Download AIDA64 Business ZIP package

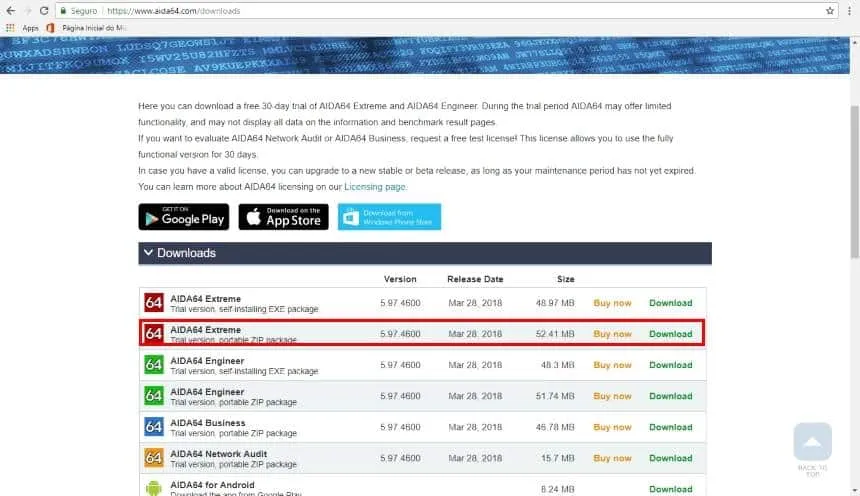[670, 427]
